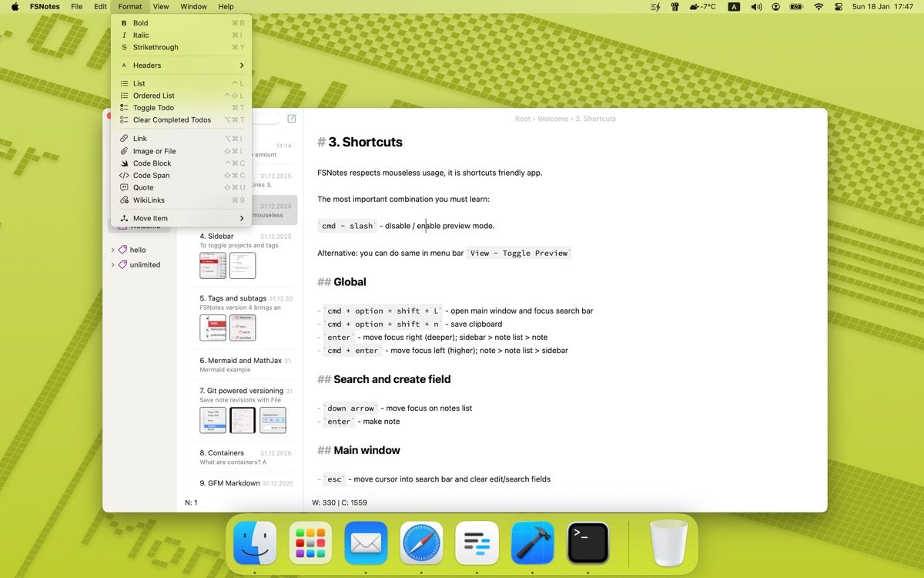924x578 pixels.
Task: Open note 5. Tags and subtags
Action: tap(242, 318)
